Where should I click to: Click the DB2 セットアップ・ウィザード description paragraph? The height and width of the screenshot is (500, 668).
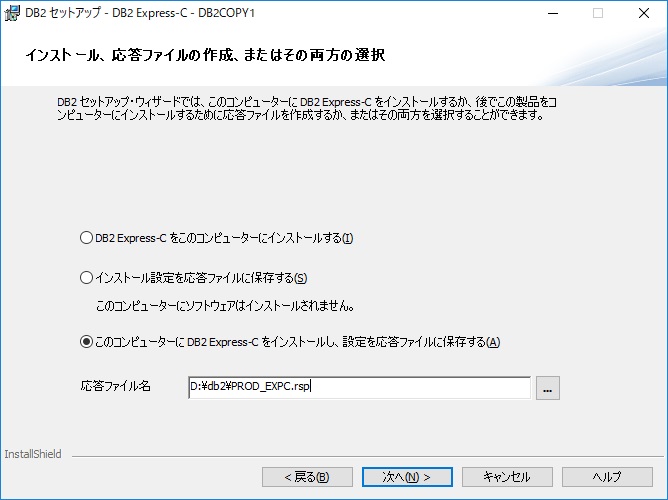[x=307, y=108]
